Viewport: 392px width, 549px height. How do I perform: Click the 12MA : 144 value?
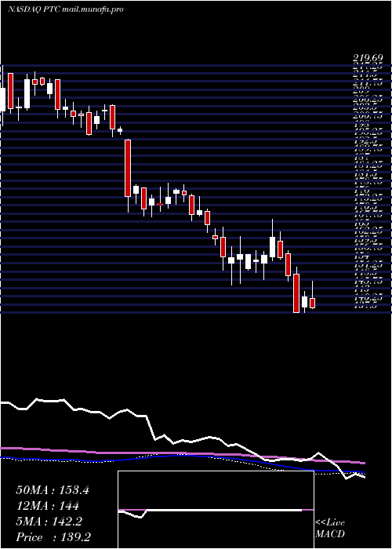point(47,506)
